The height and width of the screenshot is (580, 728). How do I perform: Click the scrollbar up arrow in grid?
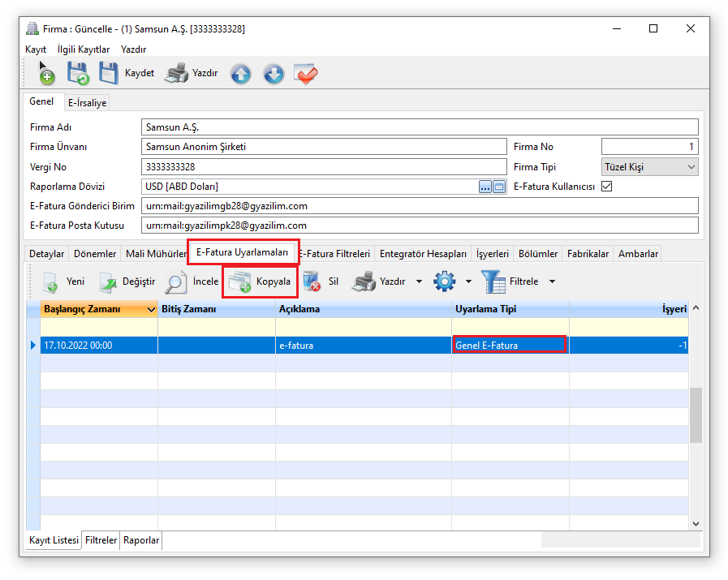point(696,308)
